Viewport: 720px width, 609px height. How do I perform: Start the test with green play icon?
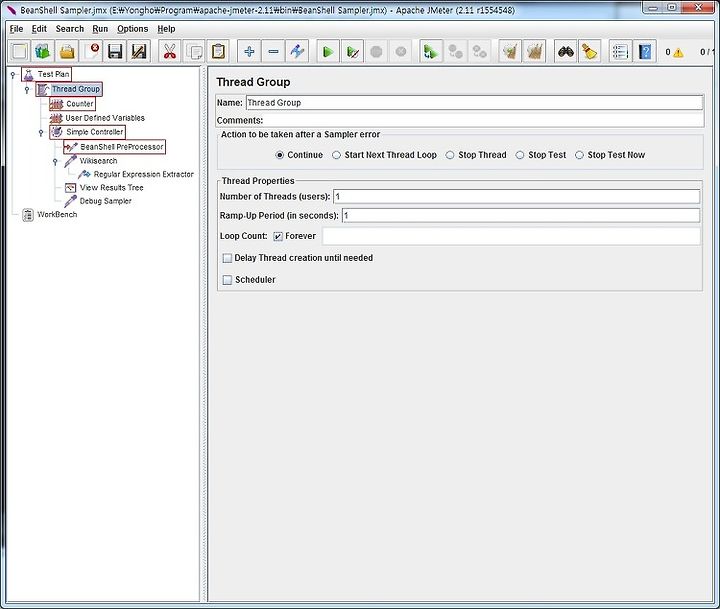(328, 51)
